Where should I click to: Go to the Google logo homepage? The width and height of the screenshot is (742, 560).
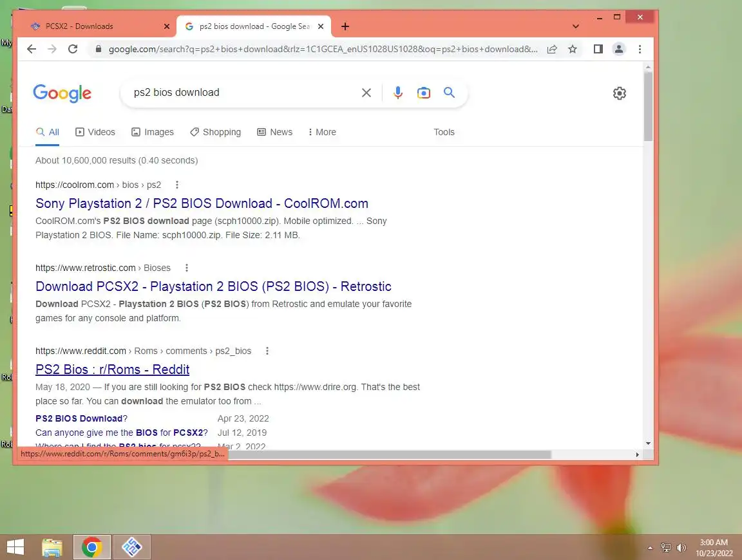62,93
